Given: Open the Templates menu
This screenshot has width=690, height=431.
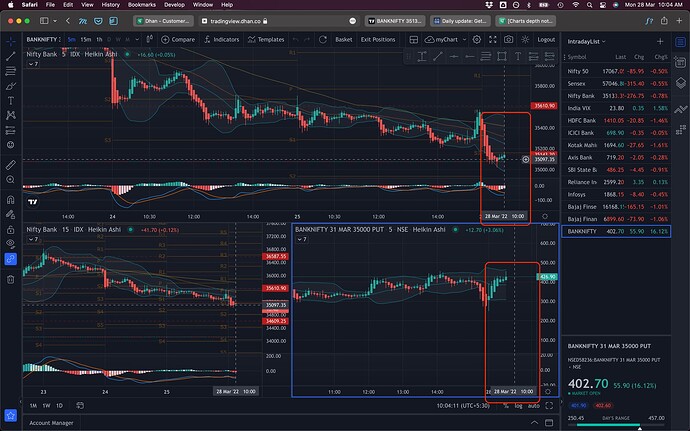Looking at the screenshot, I should [266, 40].
